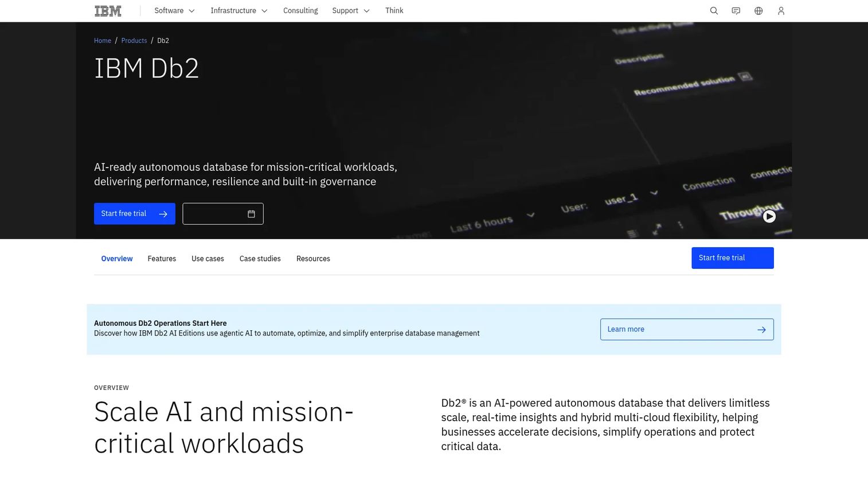Select the Overview tab

click(x=117, y=259)
